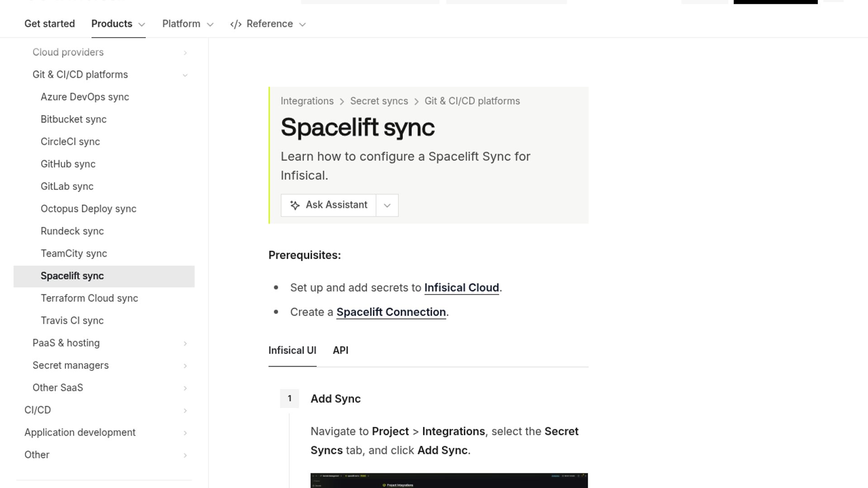Open CircleCI sync page
The image size is (868, 488).
click(x=70, y=142)
